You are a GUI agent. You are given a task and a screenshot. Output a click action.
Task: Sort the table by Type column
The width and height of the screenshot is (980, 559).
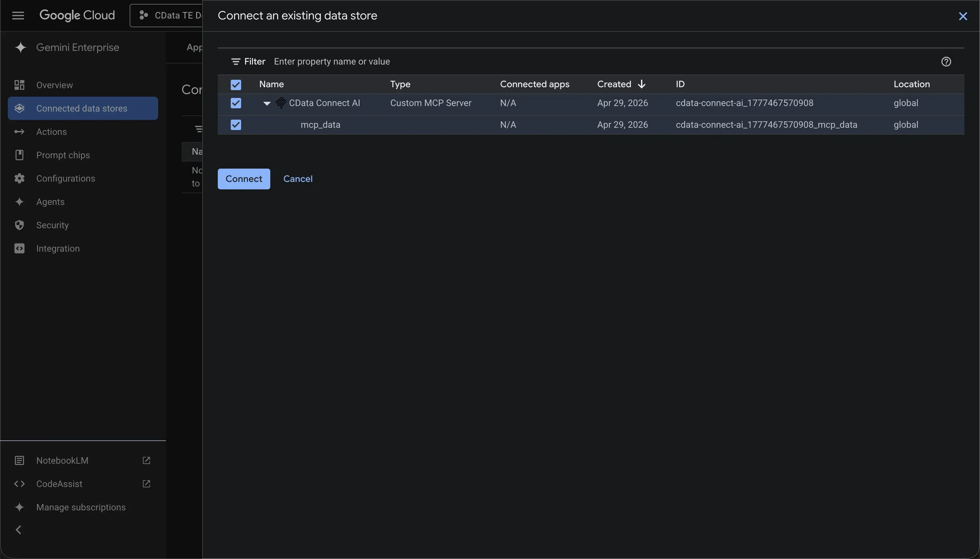coord(400,84)
